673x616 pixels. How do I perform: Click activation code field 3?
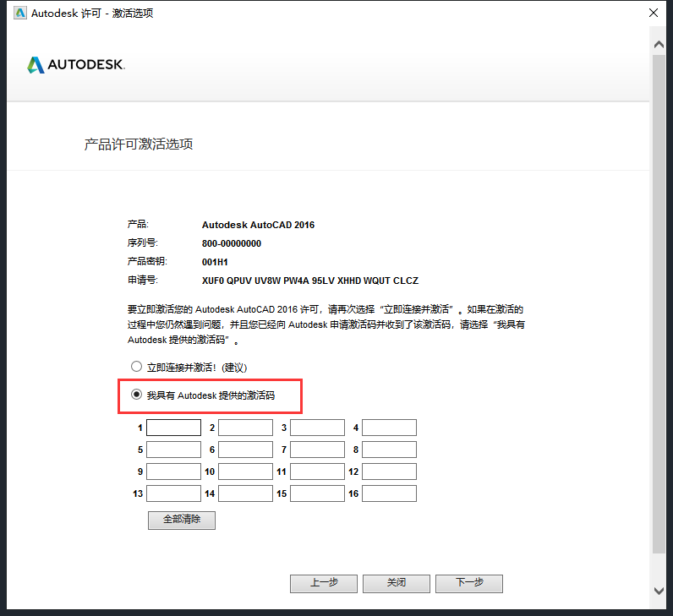click(317, 428)
